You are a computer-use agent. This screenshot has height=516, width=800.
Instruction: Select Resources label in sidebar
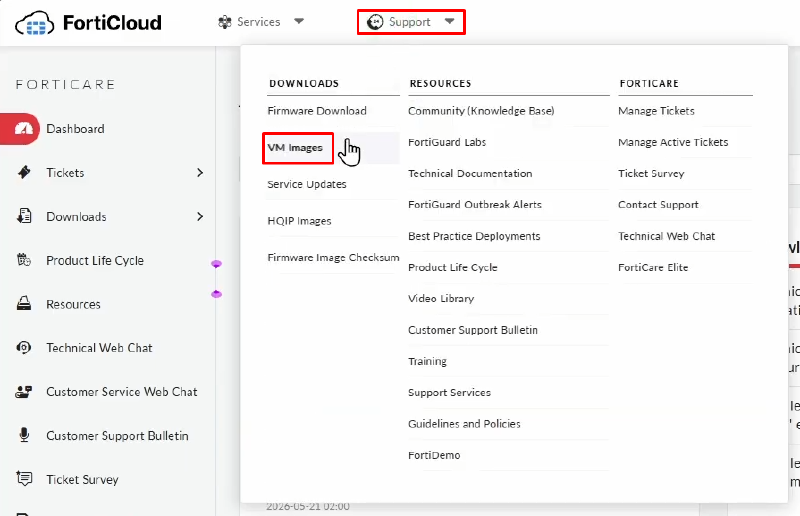73,304
